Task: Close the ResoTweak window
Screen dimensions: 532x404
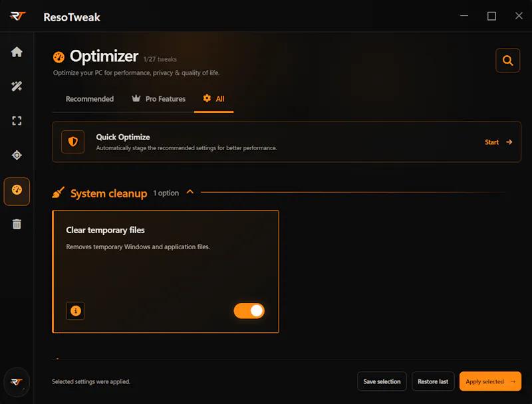Action: point(519,16)
